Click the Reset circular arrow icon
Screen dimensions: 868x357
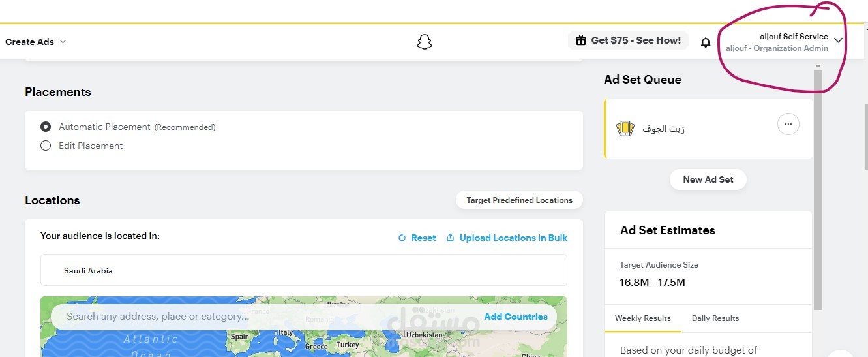pos(402,238)
